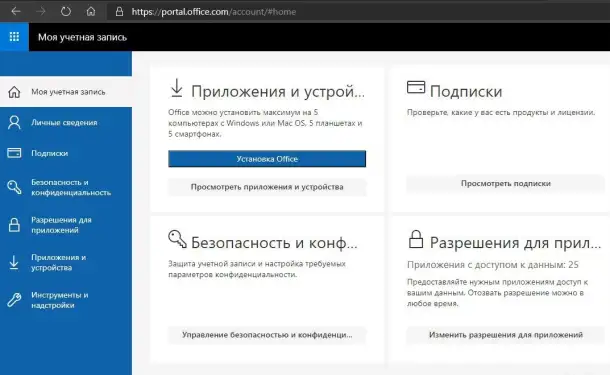This screenshot has width=610, height=375.
Task: Click the download arrow icon in sidebar
Action: (x=14, y=263)
